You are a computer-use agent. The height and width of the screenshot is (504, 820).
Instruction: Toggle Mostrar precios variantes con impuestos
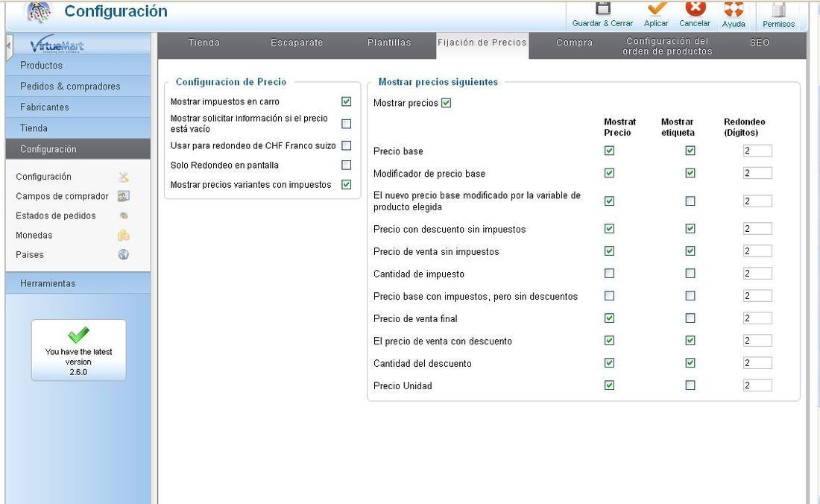346,185
